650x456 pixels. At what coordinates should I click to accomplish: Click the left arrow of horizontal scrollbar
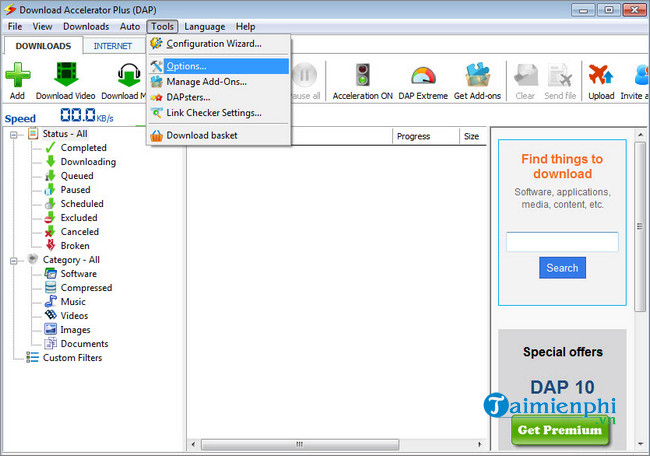tap(193, 444)
